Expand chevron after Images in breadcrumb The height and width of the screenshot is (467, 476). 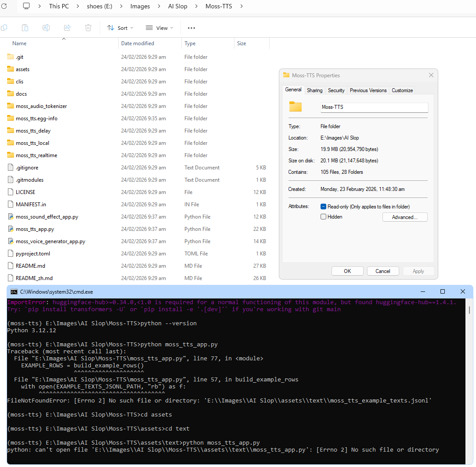coord(159,6)
